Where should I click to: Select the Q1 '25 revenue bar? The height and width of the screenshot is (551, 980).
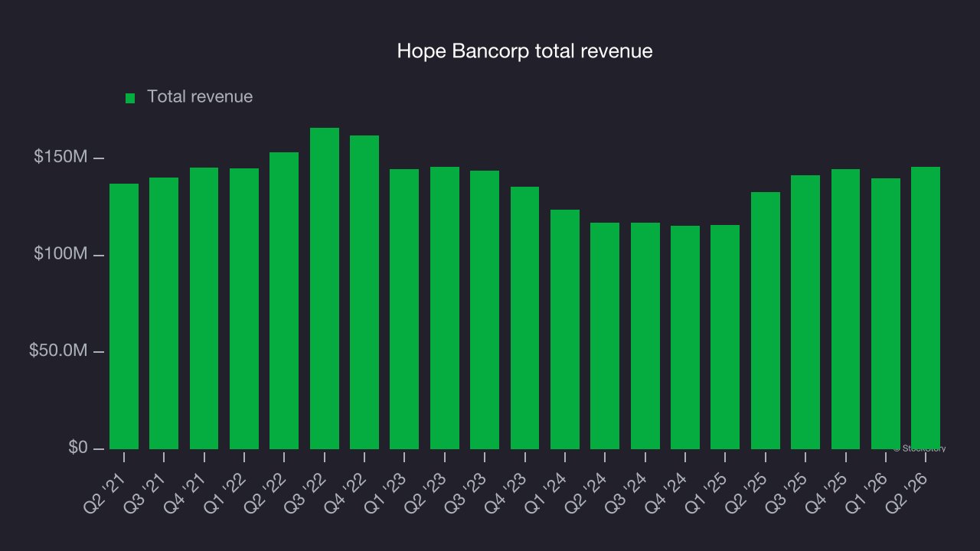(x=725, y=337)
